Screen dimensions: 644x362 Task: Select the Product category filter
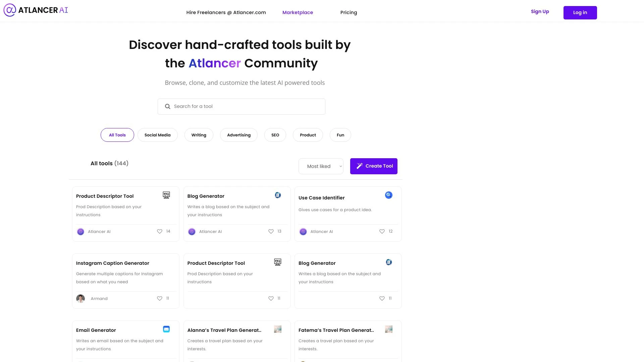tap(308, 135)
